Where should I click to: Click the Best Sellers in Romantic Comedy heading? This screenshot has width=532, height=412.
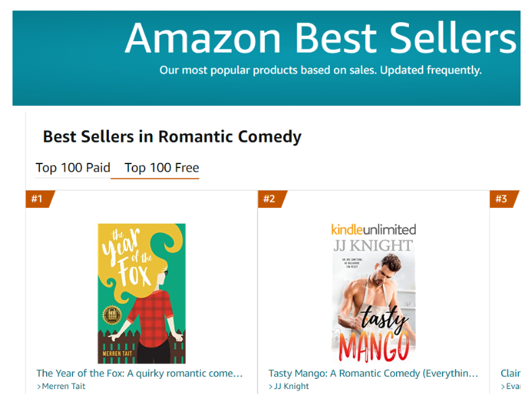point(172,137)
